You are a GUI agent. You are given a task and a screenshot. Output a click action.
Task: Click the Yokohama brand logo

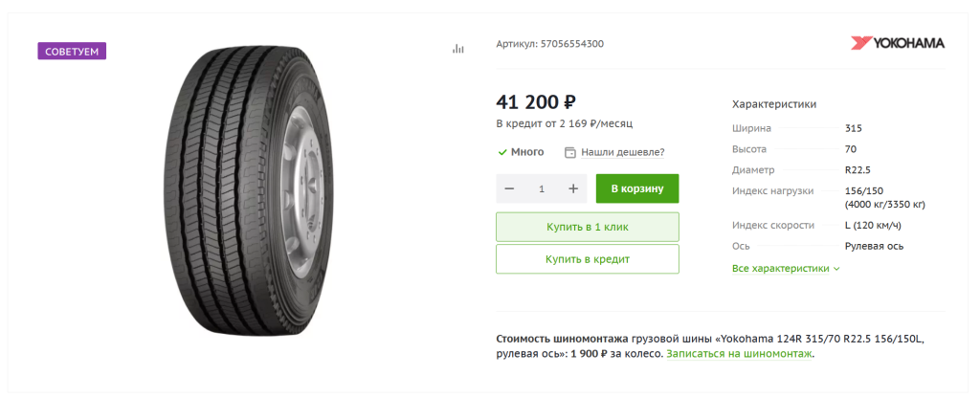[x=897, y=43]
